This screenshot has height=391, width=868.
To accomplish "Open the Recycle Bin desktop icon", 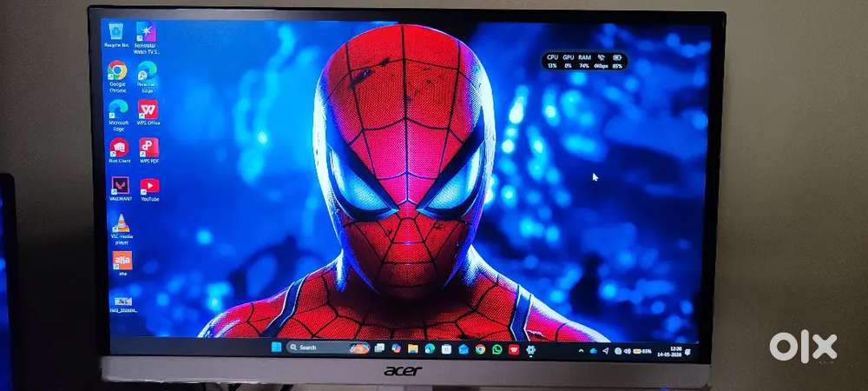I will 115,35.
